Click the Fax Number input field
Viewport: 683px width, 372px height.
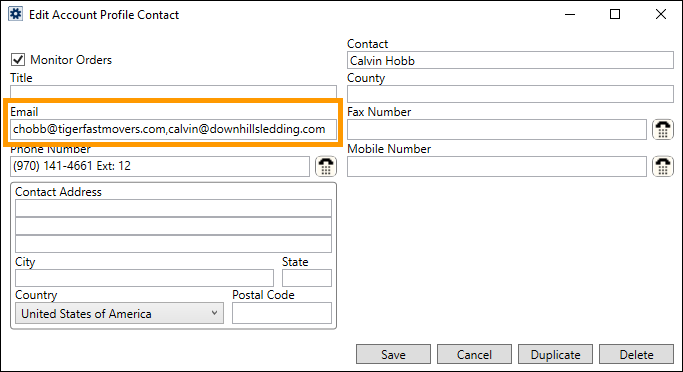[x=497, y=129]
